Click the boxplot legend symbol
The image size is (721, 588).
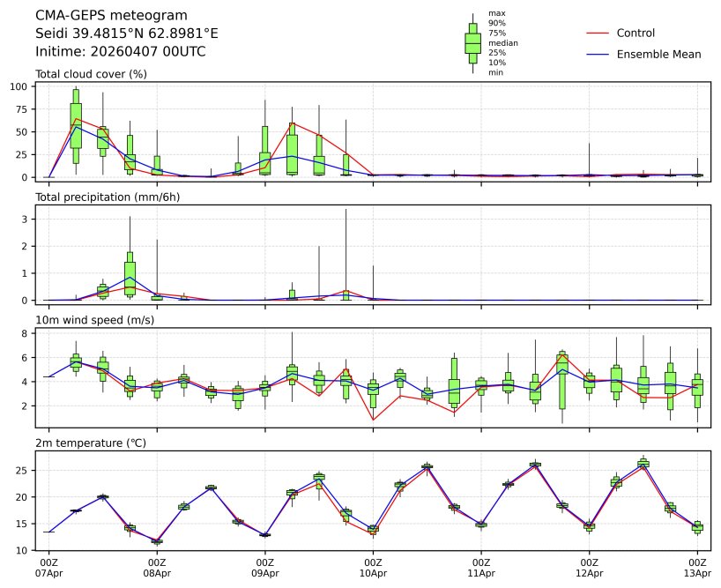click(x=472, y=42)
